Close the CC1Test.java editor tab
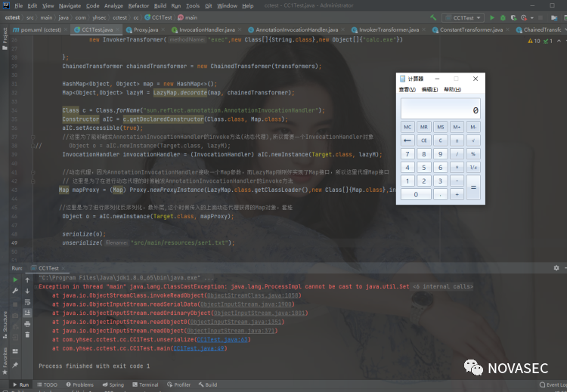This screenshot has width=567, height=392. click(118, 29)
